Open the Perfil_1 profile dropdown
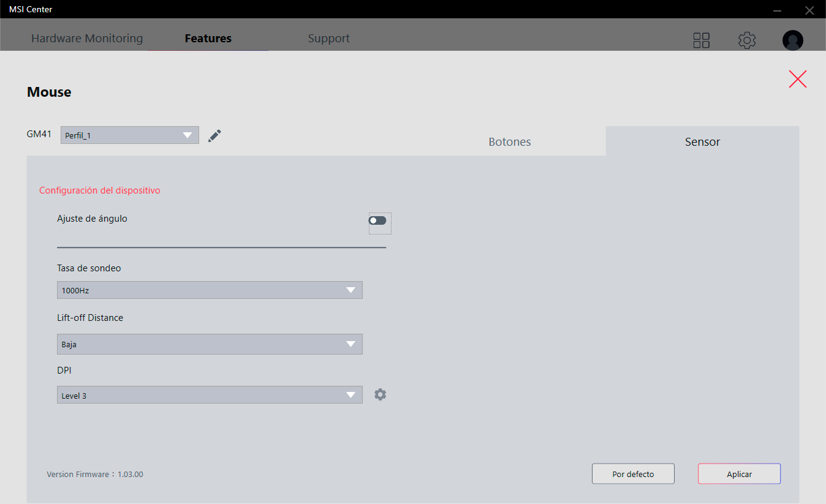The height and width of the screenshot is (504, 826). (129, 135)
